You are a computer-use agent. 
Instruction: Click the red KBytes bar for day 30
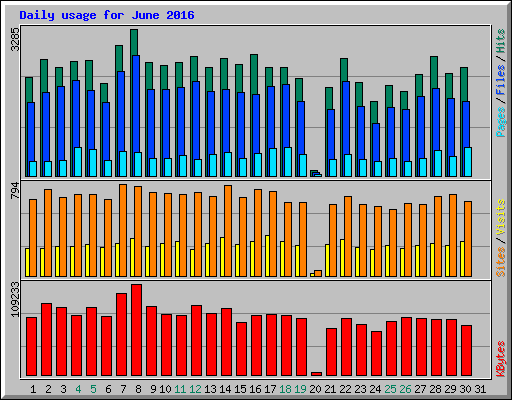pos(466,351)
